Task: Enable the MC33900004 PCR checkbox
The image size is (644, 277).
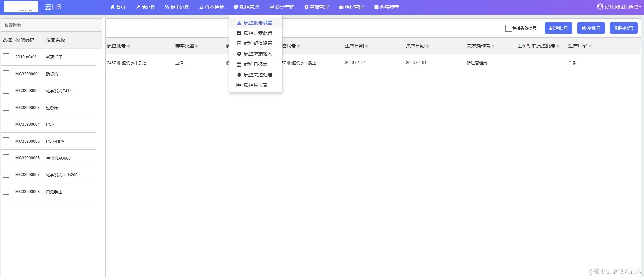Action: [6, 124]
